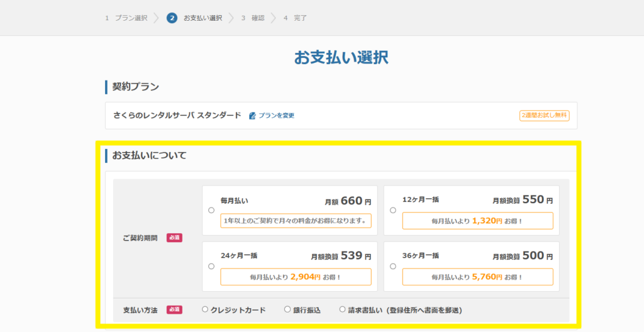Go to step 4 完了
Screen dimensions: 644x332
pos(295,18)
